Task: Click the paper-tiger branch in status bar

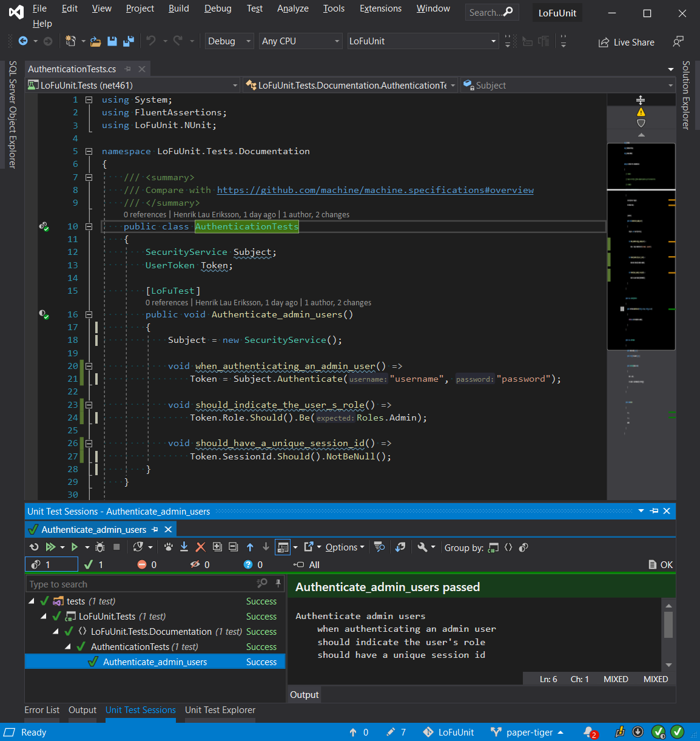Action: (528, 733)
